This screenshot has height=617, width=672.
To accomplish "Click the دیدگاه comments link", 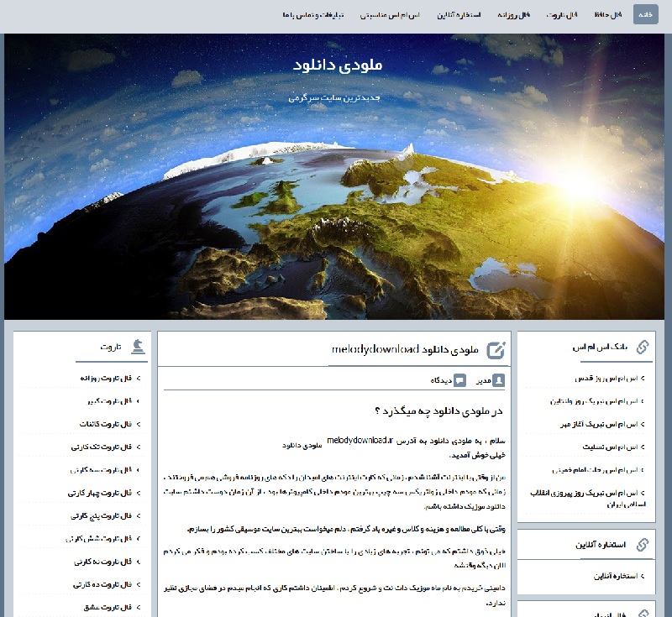I will tap(441, 380).
